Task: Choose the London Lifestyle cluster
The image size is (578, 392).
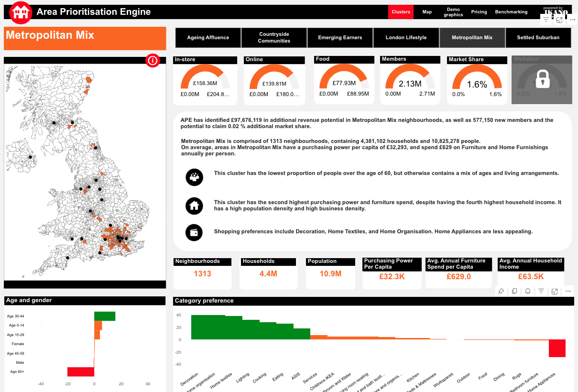Action: click(406, 37)
